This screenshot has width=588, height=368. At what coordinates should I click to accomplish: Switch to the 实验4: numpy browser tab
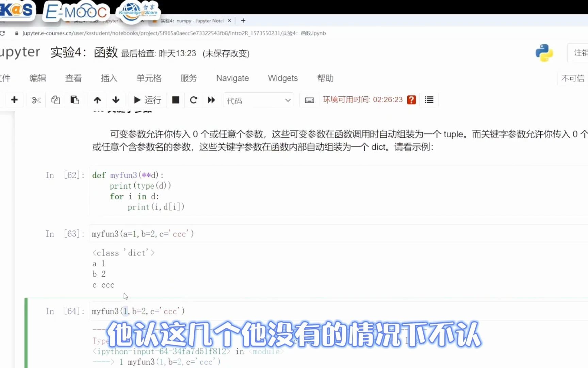coord(192,21)
